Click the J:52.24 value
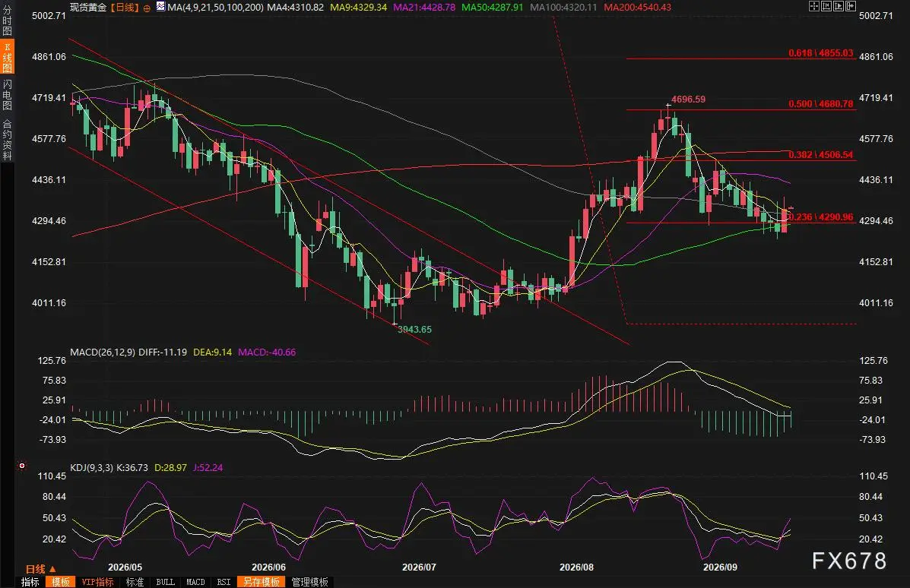Image resolution: width=910 pixels, height=588 pixels. (x=208, y=467)
